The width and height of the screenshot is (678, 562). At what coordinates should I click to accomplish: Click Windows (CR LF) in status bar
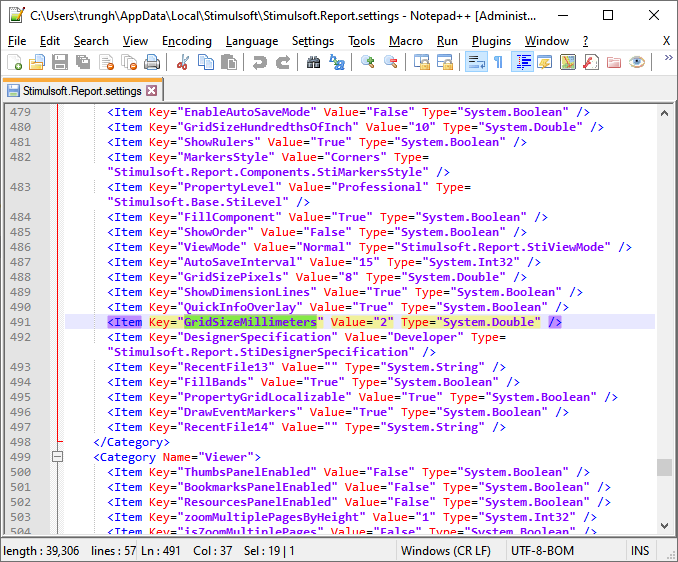(x=445, y=551)
